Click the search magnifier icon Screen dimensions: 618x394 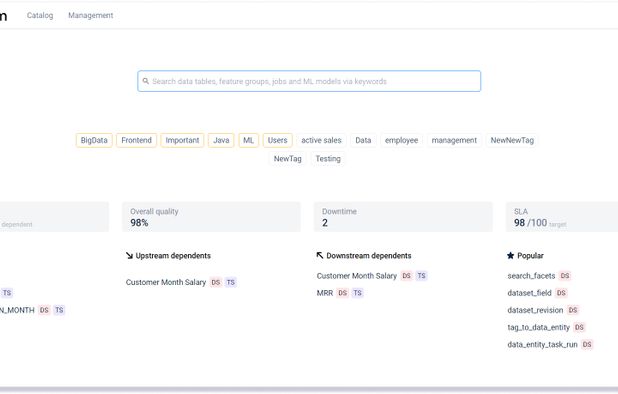pyautogui.click(x=145, y=81)
